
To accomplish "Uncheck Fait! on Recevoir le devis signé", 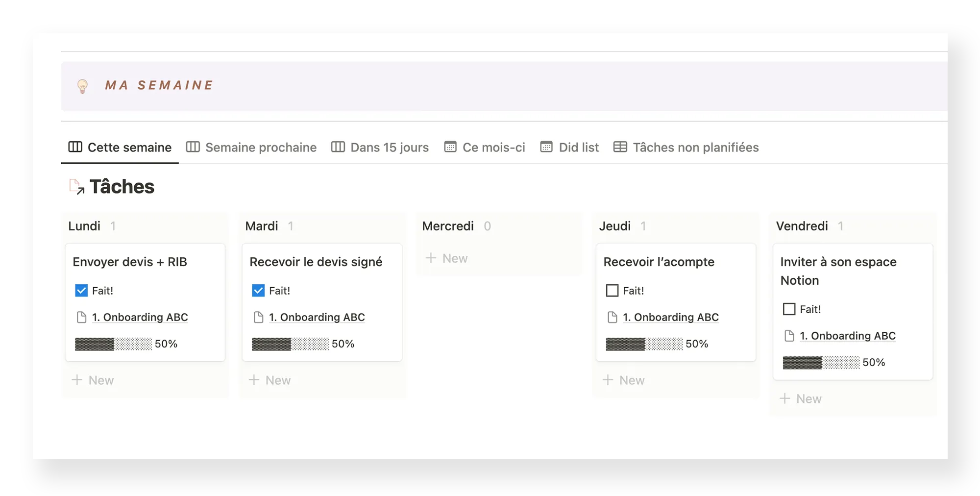I will click(x=258, y=291).
